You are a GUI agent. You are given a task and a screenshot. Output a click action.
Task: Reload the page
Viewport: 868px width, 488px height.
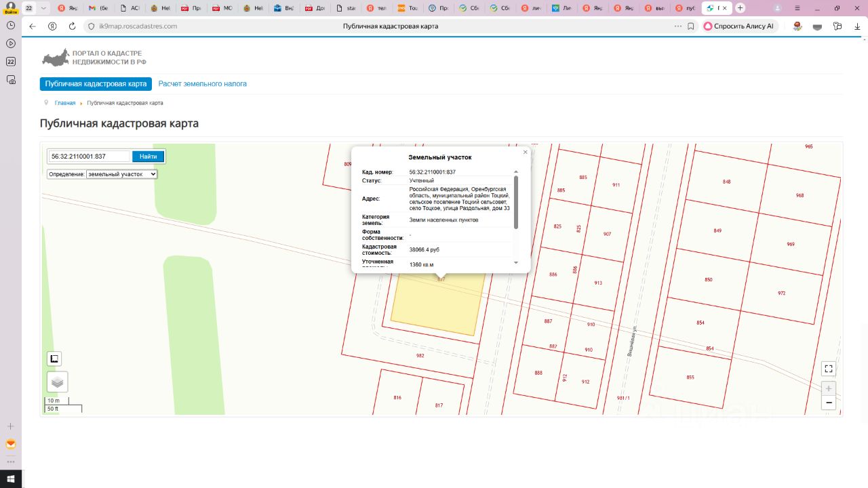click(x=72, y=26)
